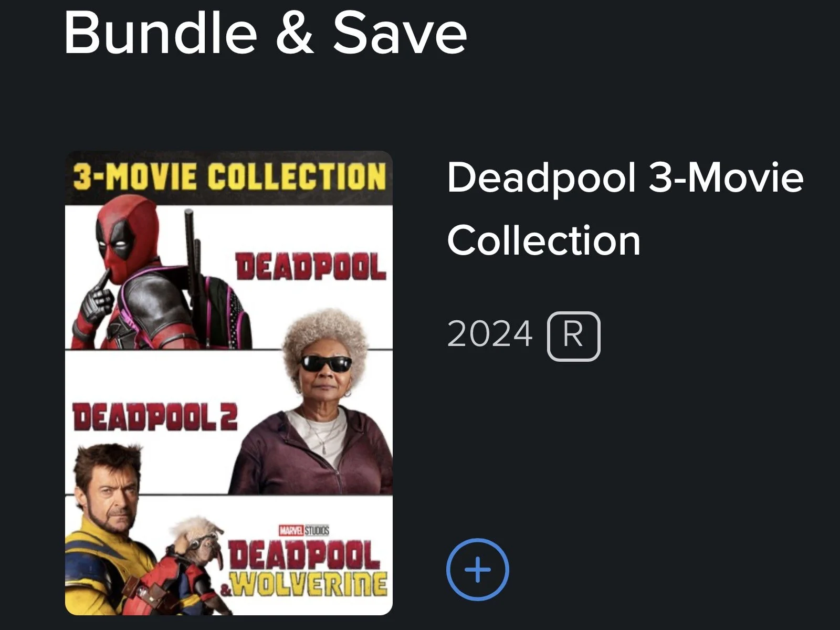Add the bundle with the plus icon

pyautogui.click(x=477, y=570)
